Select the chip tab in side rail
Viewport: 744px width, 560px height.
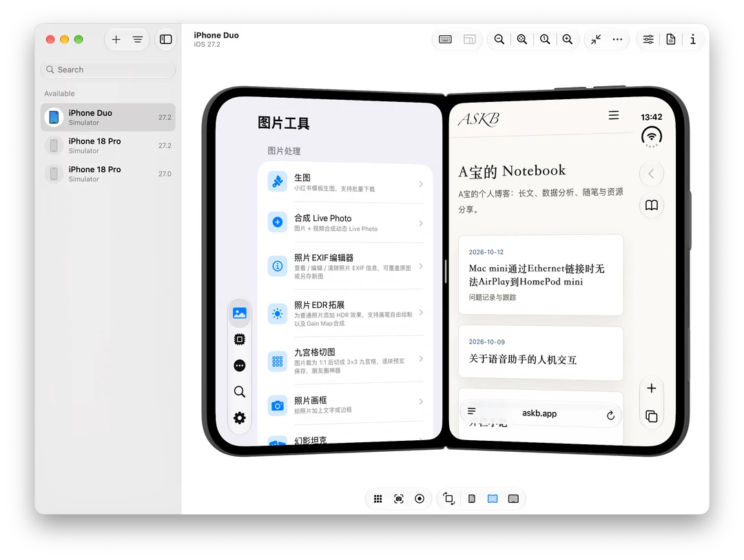[240, 340]
